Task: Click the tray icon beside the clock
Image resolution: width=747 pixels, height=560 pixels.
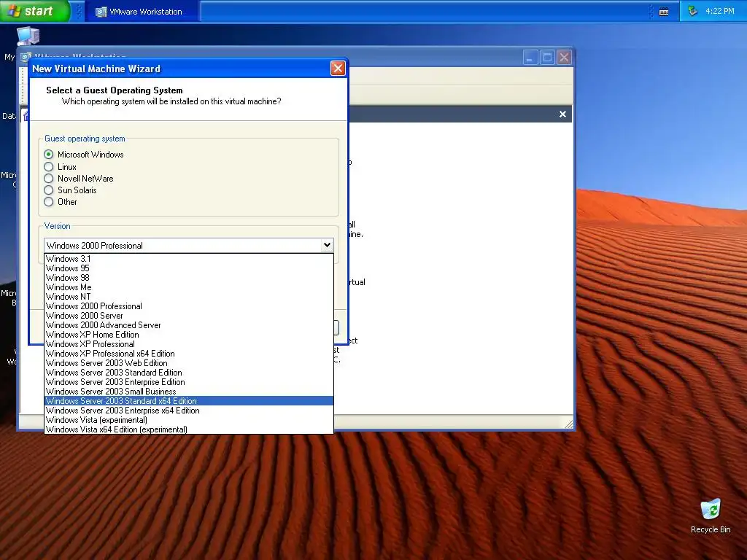Action: coord(693,11)
